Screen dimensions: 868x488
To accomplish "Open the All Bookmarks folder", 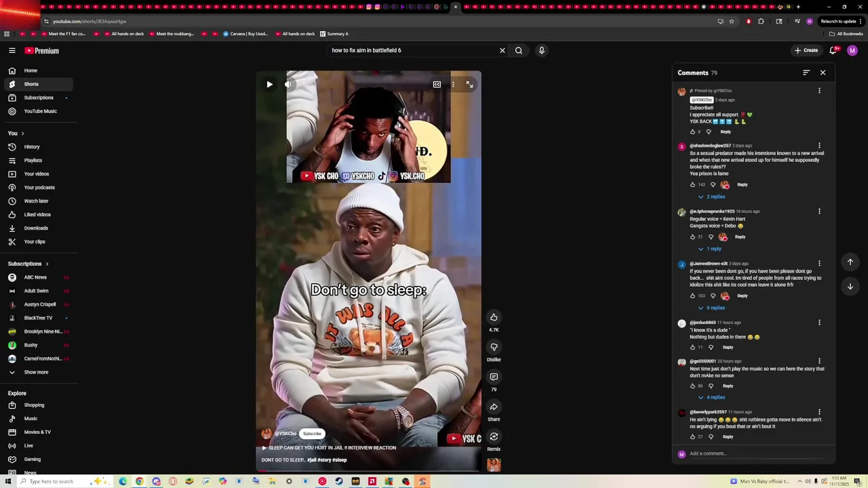I will tap(846, 34).
